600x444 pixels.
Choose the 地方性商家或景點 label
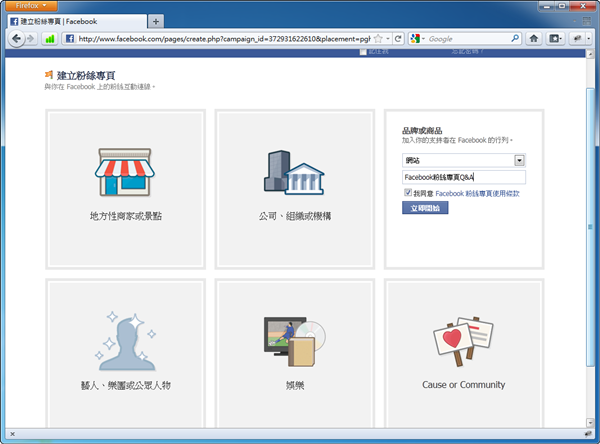click(126, 216)
